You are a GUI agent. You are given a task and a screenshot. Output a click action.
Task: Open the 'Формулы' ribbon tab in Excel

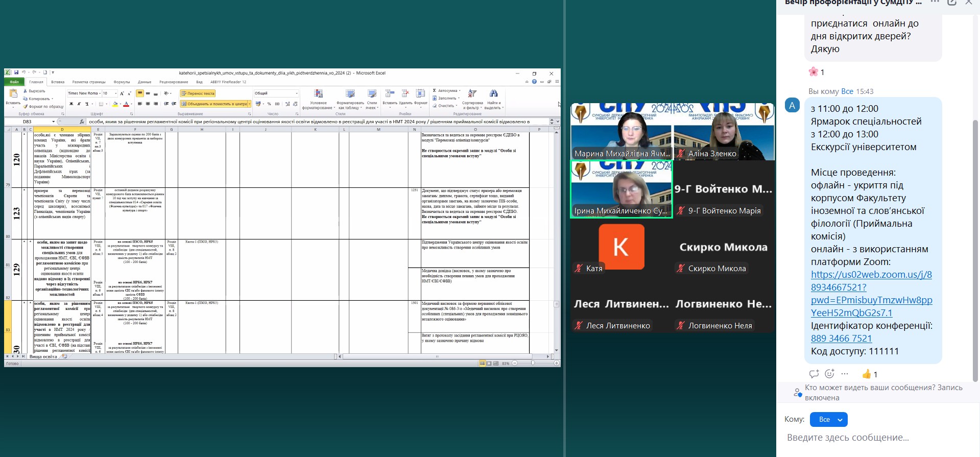(x=122, y=82)
